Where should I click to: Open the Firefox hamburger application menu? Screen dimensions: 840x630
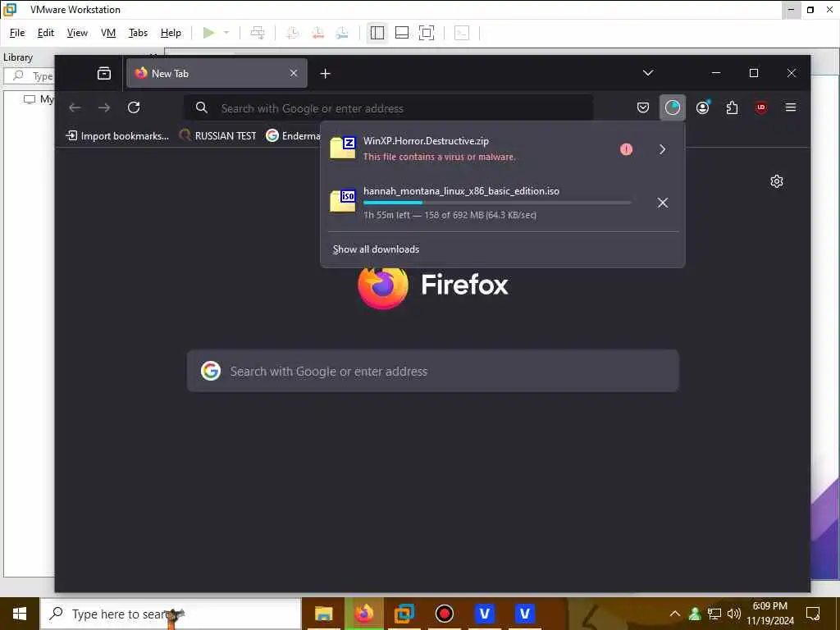point(790,107)
